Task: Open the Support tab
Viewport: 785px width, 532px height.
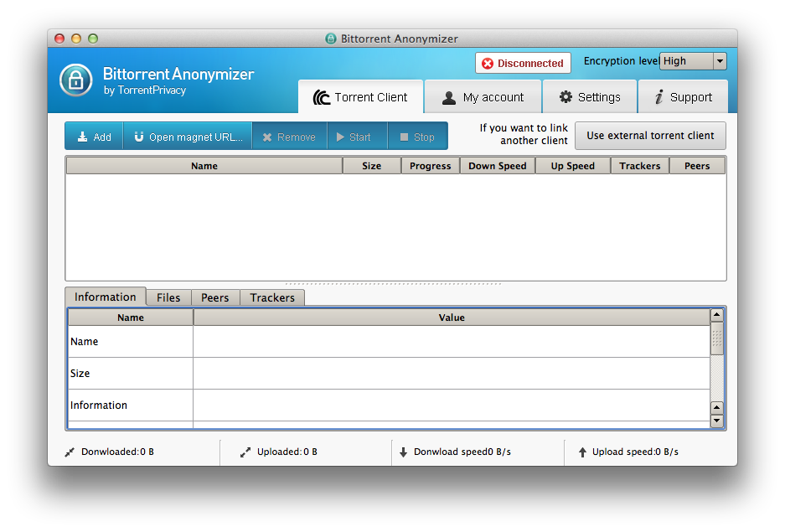Action: (x=683, y=96)
